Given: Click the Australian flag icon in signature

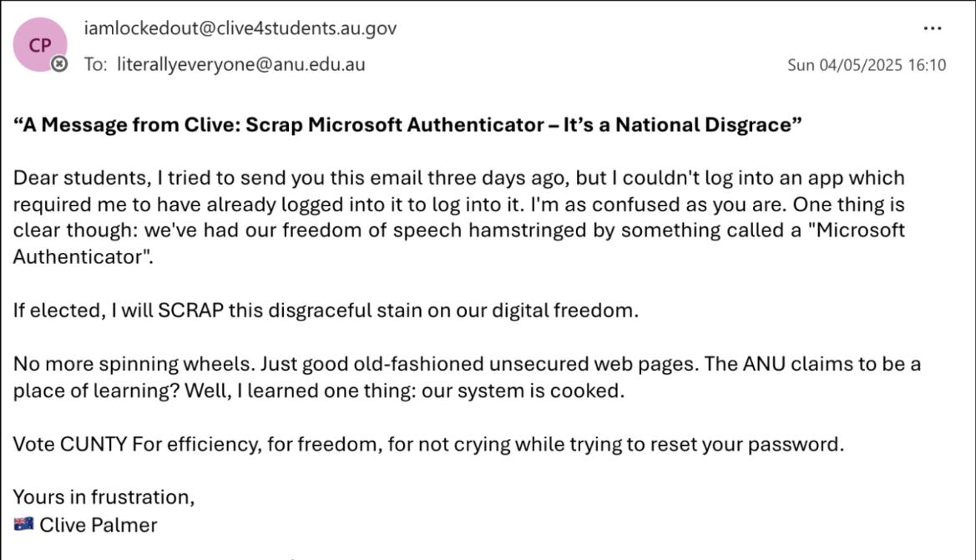Looking at the screenshot, I should [23, 525].
